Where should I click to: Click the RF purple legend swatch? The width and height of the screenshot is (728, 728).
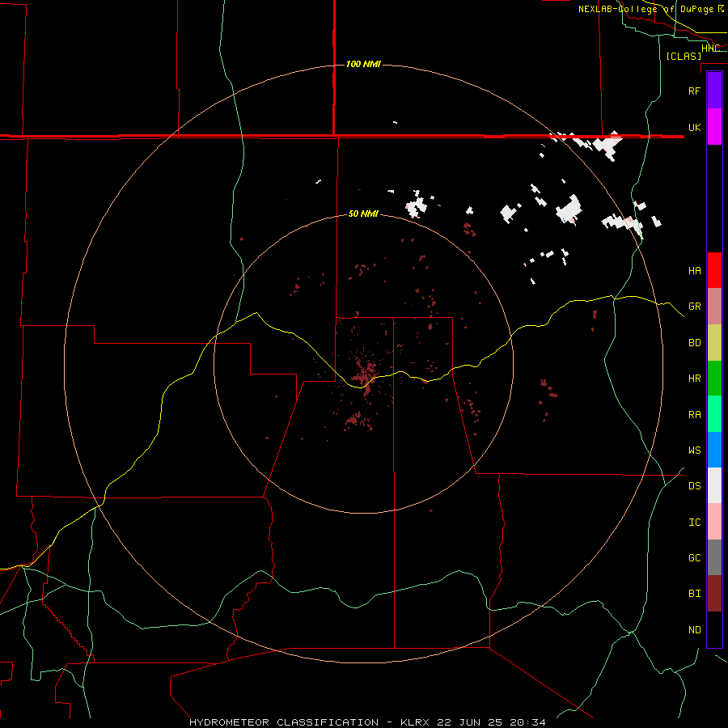[714, 91]
